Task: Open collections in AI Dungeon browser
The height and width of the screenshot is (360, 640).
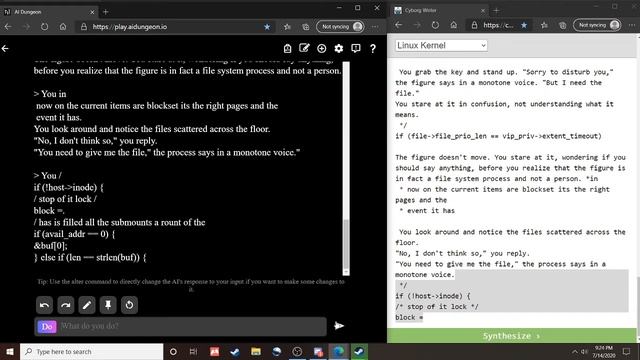Action: click(x=306, y=27)
